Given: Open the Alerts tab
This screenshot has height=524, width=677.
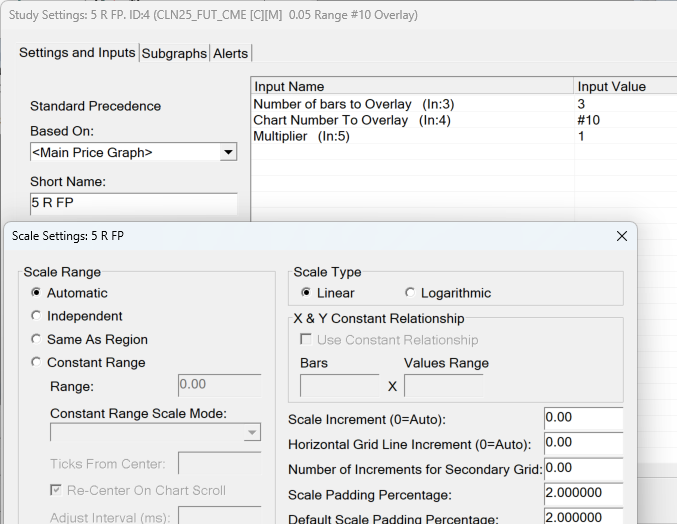Looking at the screenshot, I should click(x=230, y=53).
